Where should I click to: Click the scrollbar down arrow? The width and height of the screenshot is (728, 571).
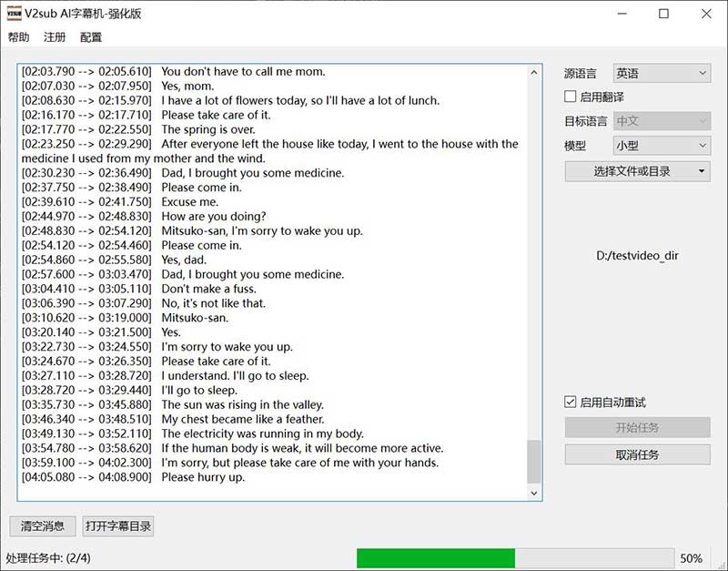tap(536, 491)
